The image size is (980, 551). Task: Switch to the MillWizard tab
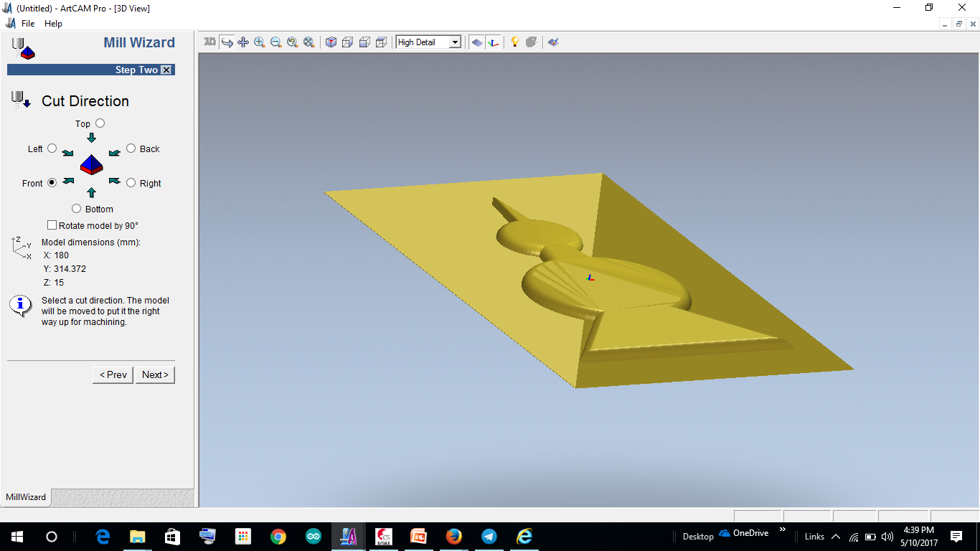[26, 497]
